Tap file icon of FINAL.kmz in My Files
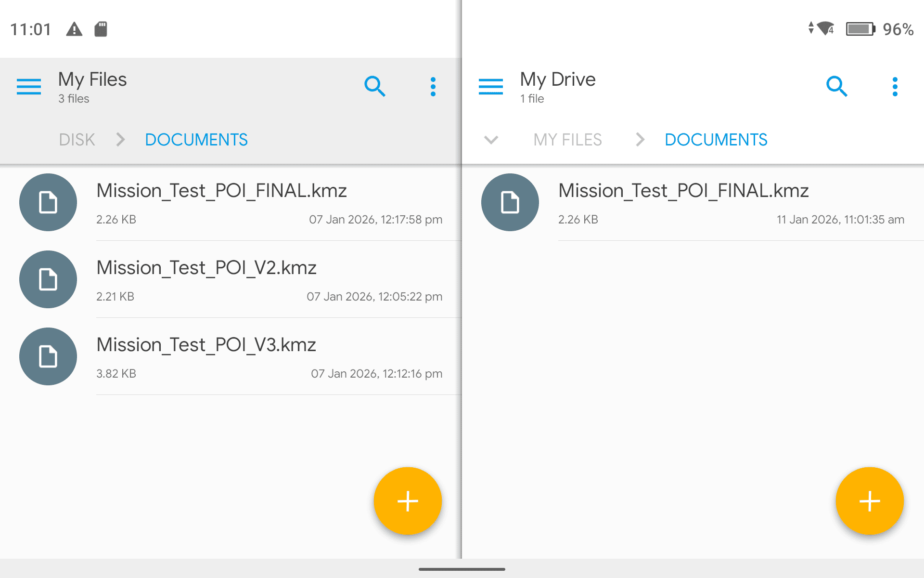 (x=48, y=202)
